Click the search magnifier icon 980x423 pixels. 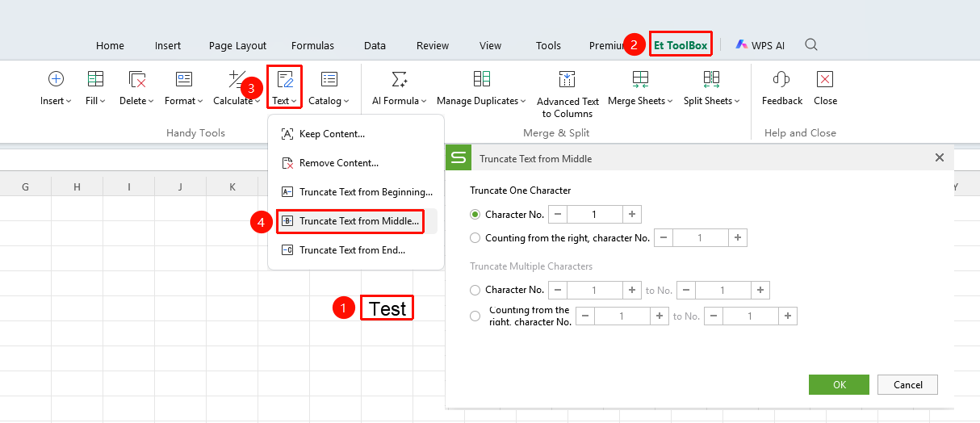pyautogui.click(x=811, y=44)
